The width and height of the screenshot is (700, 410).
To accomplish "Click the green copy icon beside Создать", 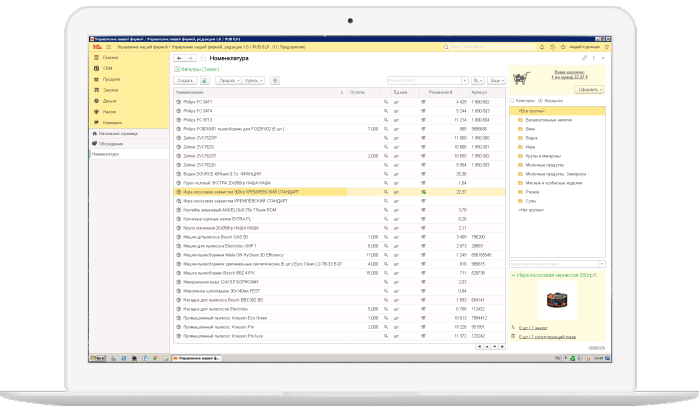I will [204, 80].
